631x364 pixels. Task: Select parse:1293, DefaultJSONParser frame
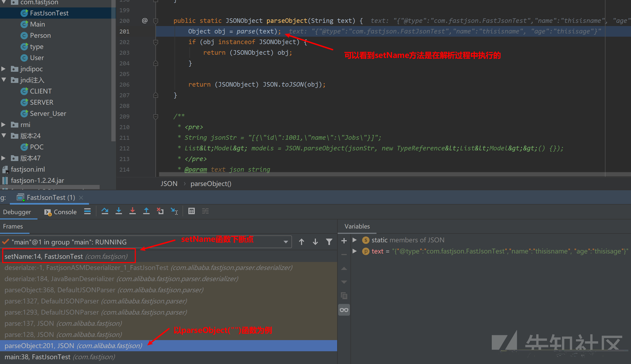168,312
